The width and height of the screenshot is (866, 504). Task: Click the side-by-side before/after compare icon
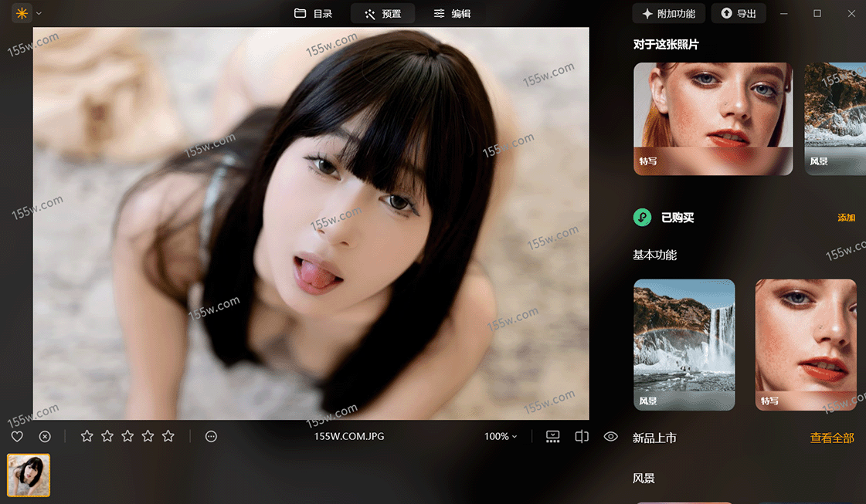coord(582,436)
